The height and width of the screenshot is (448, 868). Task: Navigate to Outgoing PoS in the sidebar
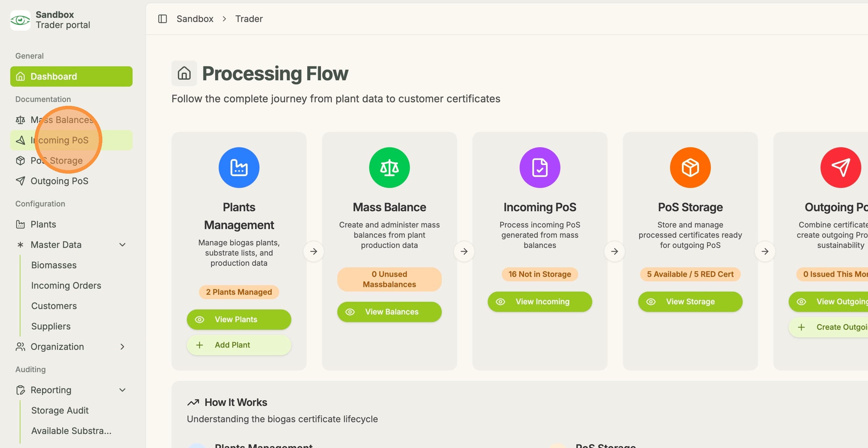[x=71, y=181]
